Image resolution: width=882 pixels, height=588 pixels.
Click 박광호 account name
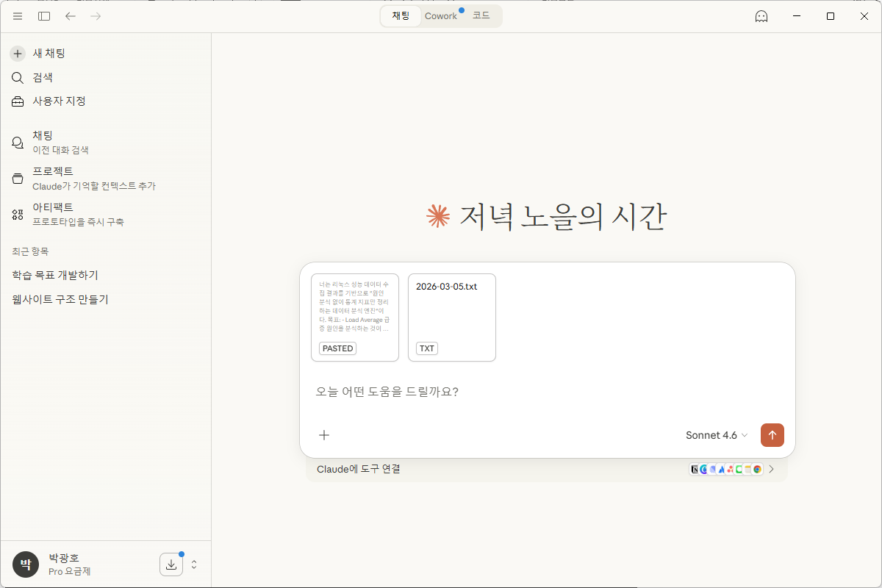tap(64, 558)
